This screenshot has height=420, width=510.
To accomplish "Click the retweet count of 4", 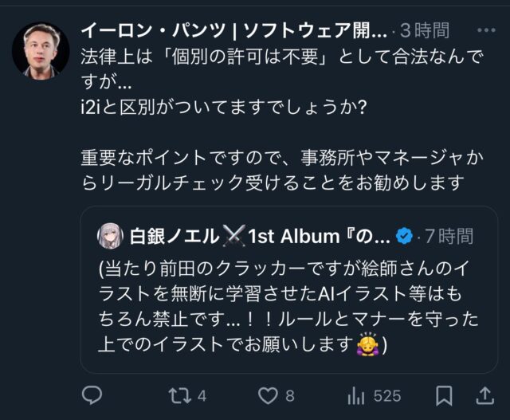I will click(202, 396).
